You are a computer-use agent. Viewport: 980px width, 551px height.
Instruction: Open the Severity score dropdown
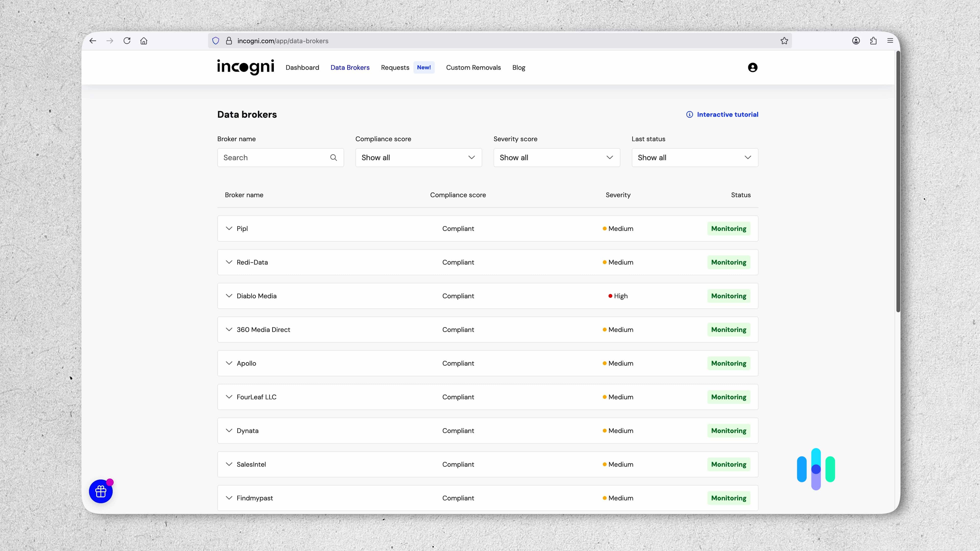pyautogui.click(x=556, y=157)
